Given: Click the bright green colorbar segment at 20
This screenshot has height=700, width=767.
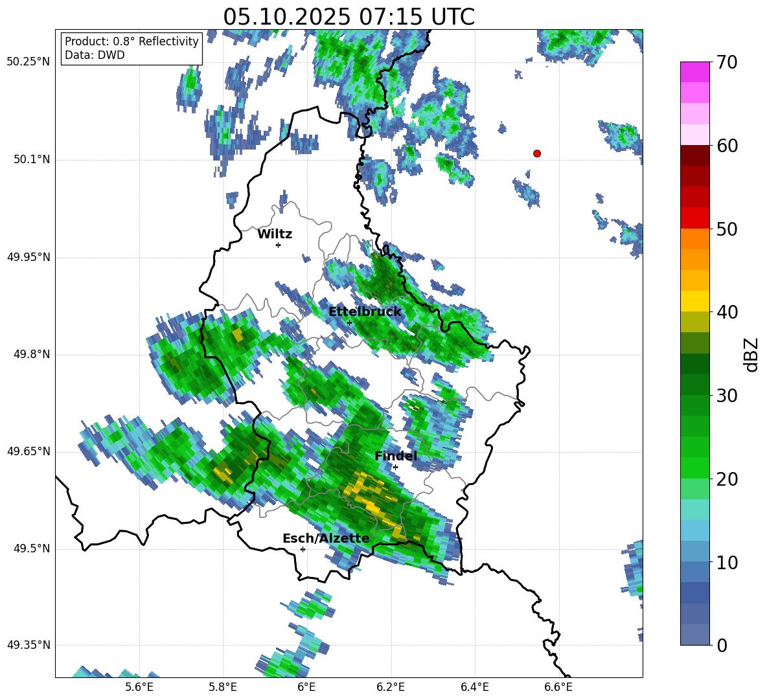Looking at the screenshot, I should point(694,468).
